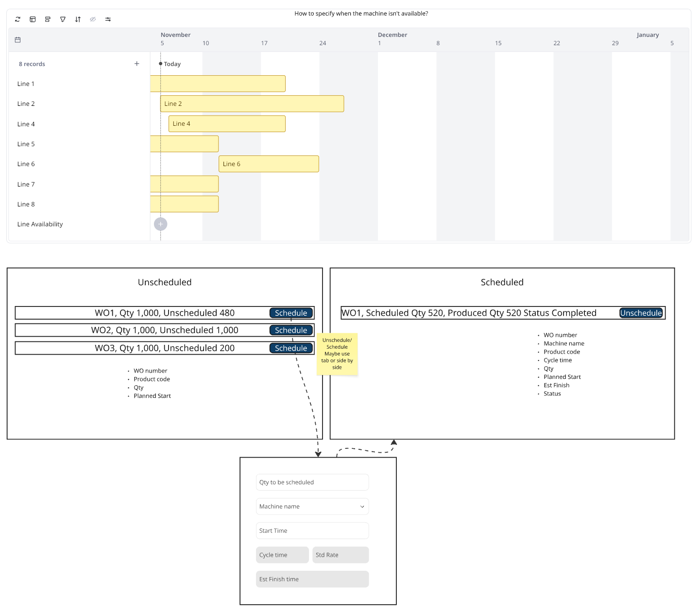Open the filter funnel icon

pos(63,19)
